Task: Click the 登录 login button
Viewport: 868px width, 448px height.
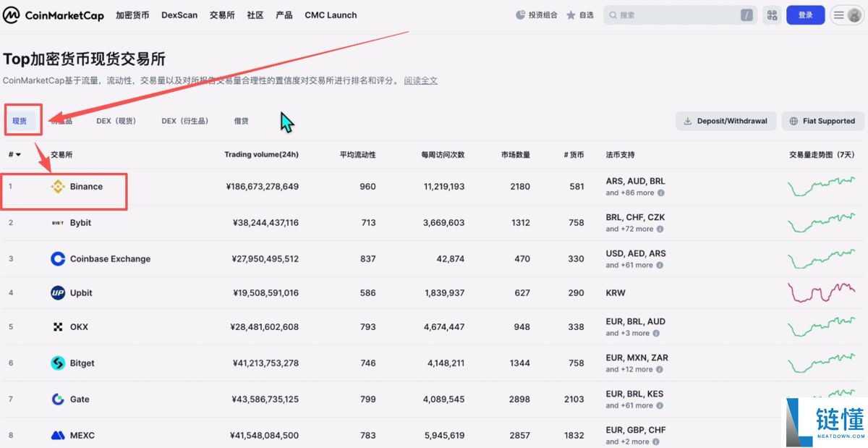Action: tap(804, 14)
